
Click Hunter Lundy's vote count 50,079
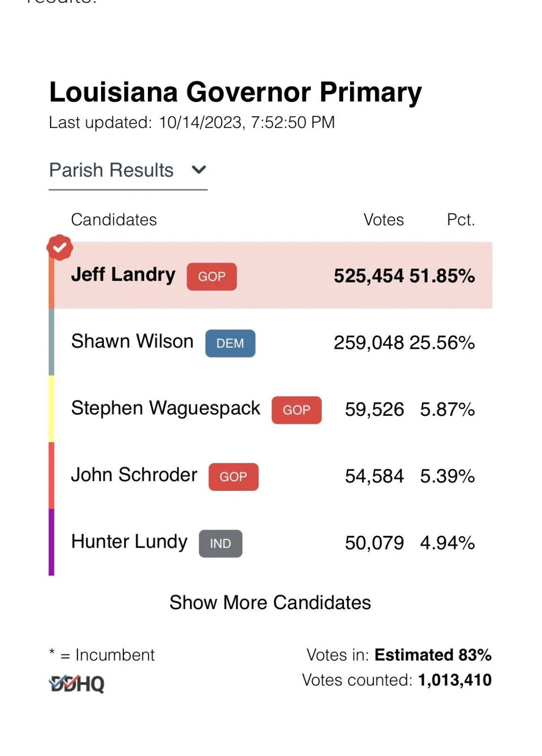(x=374, y=543)
